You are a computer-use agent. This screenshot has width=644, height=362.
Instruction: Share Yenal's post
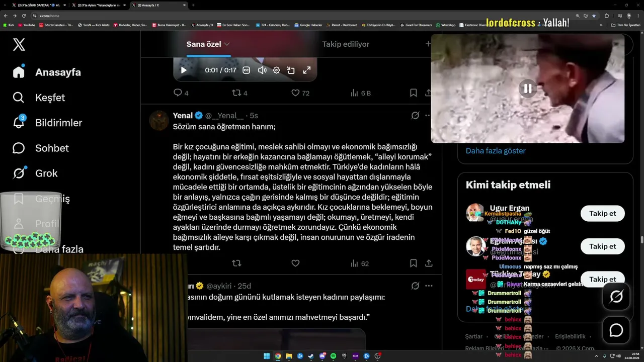(x=429, y=263)
